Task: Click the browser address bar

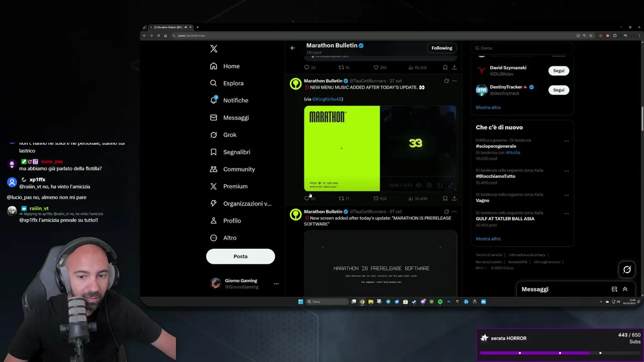Action: click(x=372, y=36)
